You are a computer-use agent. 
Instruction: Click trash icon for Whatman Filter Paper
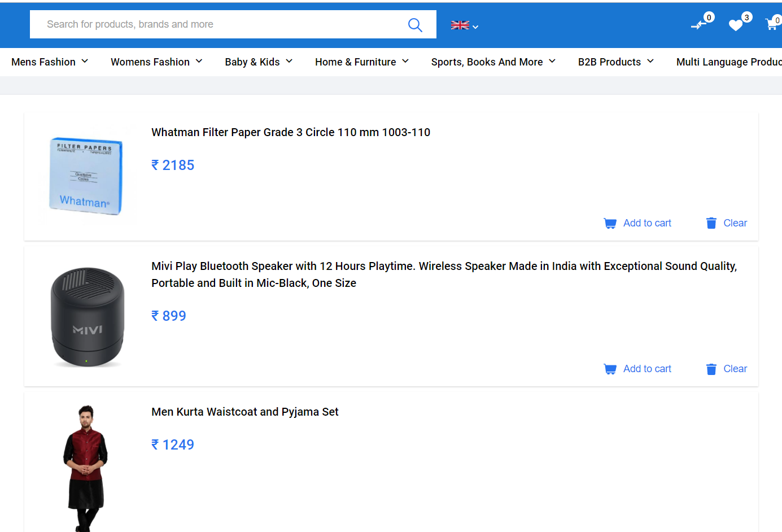point(711,223)
